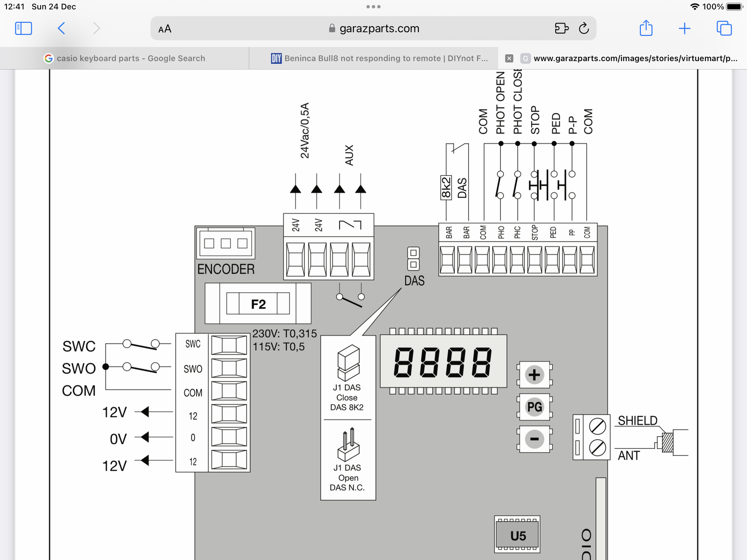The image size is (747, 560).
Task: Reload the current page
Action: point(584,28)
